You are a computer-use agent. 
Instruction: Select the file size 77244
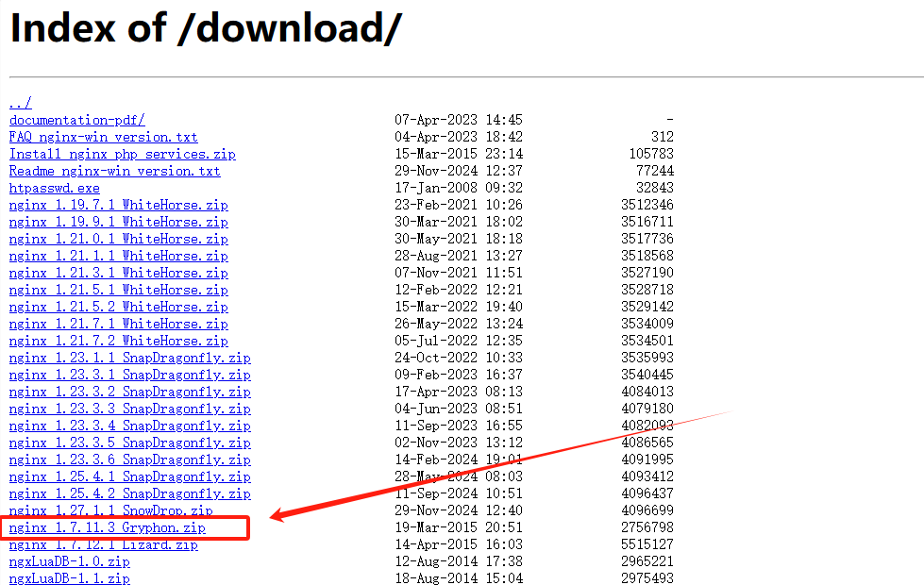[x=655, y=172]
